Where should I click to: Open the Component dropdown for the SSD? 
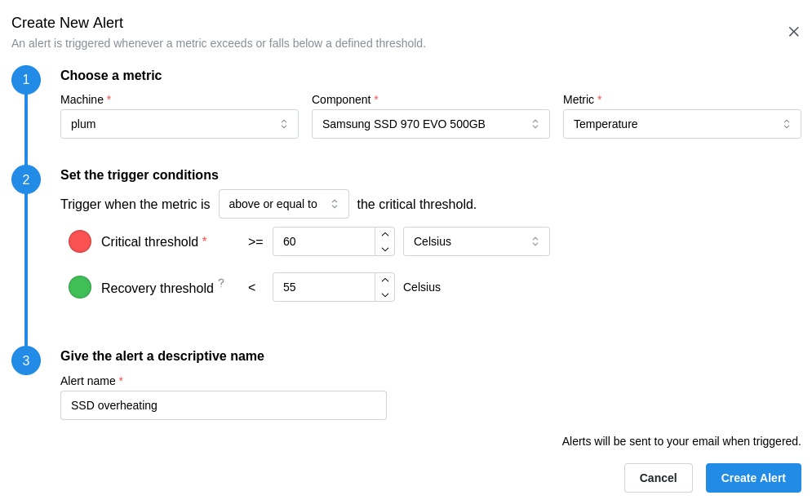coord(431,124)
